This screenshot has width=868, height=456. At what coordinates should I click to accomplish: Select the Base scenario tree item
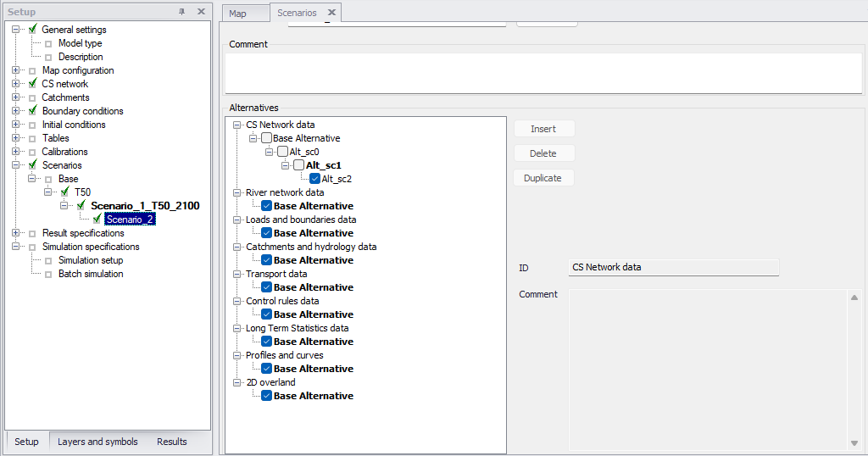(68, 179)
